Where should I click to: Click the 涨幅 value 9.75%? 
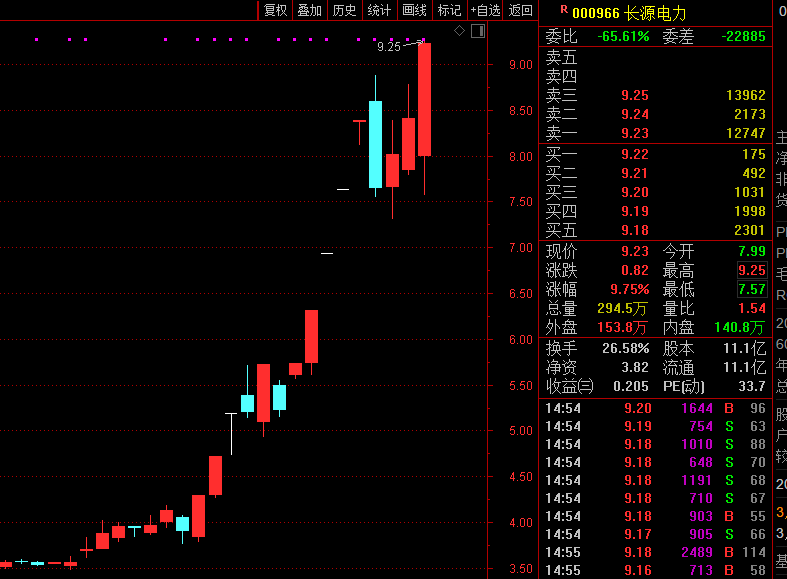click(x=629, y=290)
